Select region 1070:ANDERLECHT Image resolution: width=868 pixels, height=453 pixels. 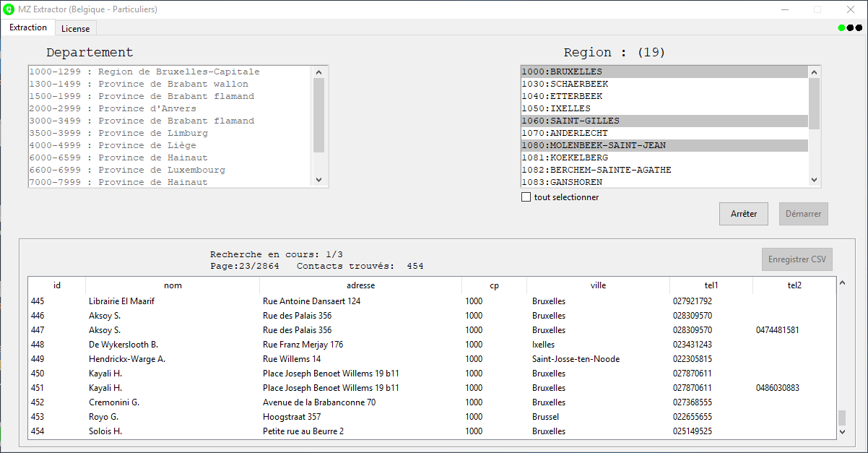coord(664,133)
